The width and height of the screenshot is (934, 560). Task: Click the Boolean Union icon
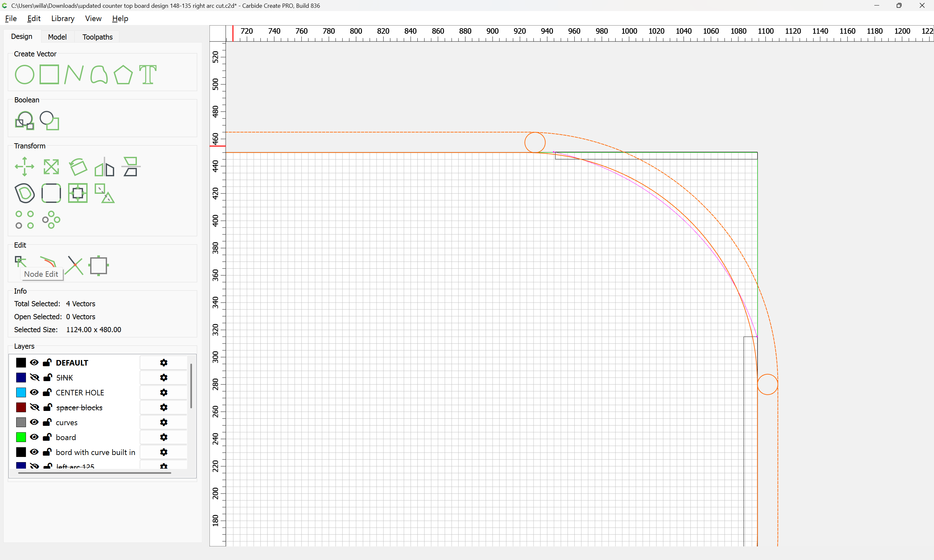coord(24,121)
